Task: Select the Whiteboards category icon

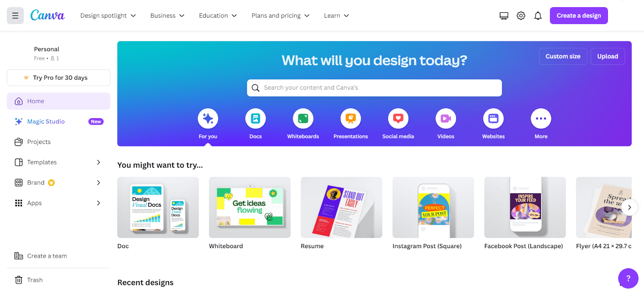Action: click(303, 119)
